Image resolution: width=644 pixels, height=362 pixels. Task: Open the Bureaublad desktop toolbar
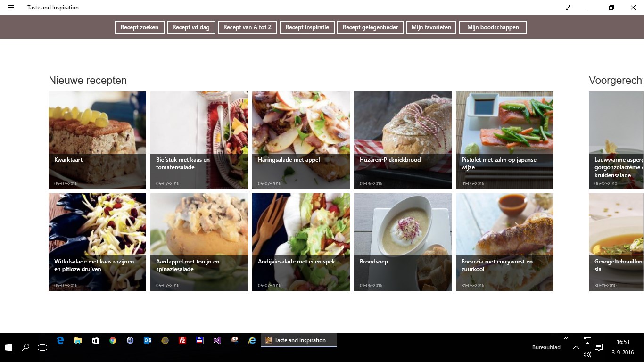(546, 347)
